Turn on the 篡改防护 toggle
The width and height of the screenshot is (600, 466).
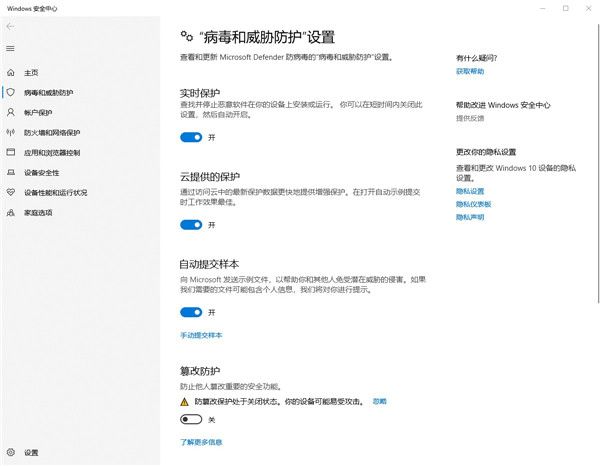coord(191,420)
